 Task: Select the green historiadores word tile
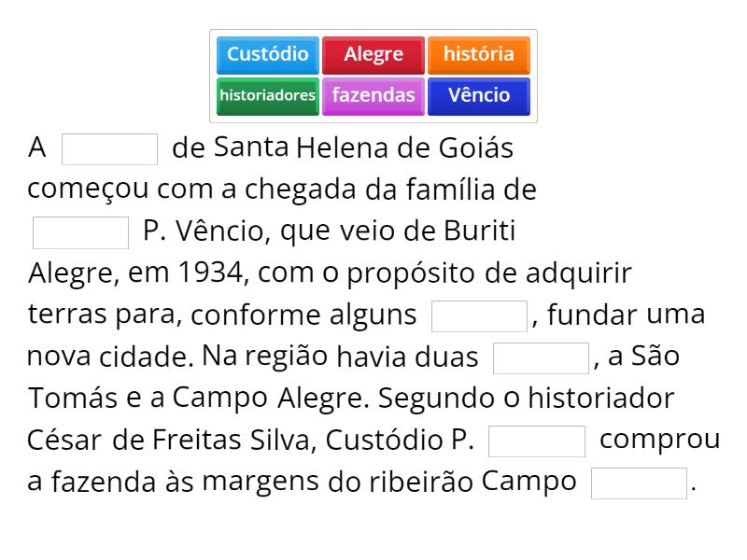(268, 95)
